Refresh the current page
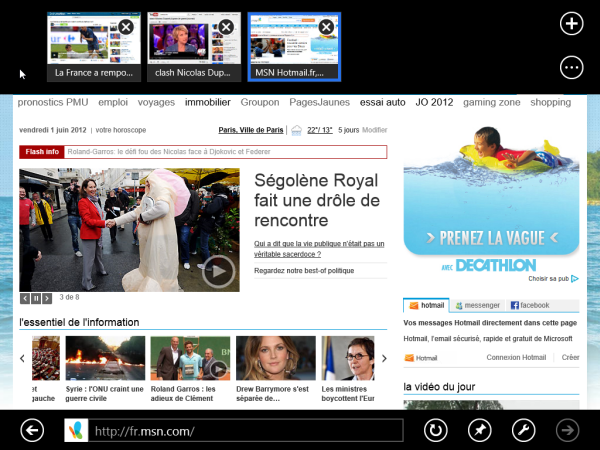Screen dimensions: 600x450 pyautogui.click(x=436, y=430)
